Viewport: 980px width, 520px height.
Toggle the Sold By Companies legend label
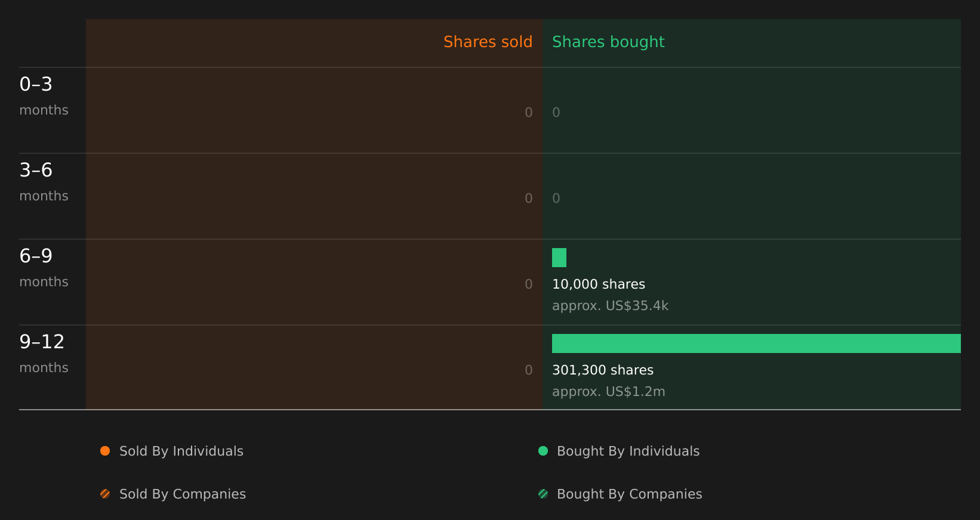coord(183,494)
